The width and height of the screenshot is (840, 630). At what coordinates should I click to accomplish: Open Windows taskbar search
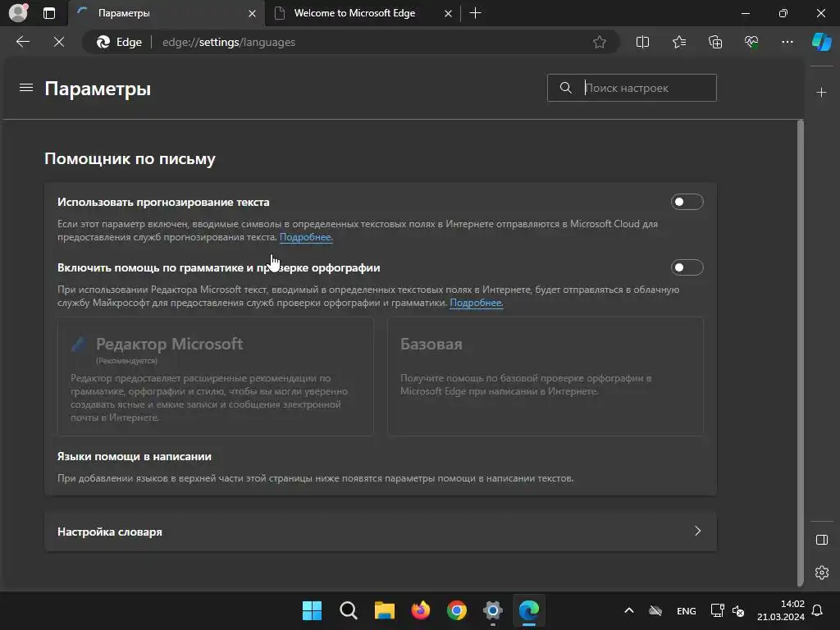(x=348, y=610)
